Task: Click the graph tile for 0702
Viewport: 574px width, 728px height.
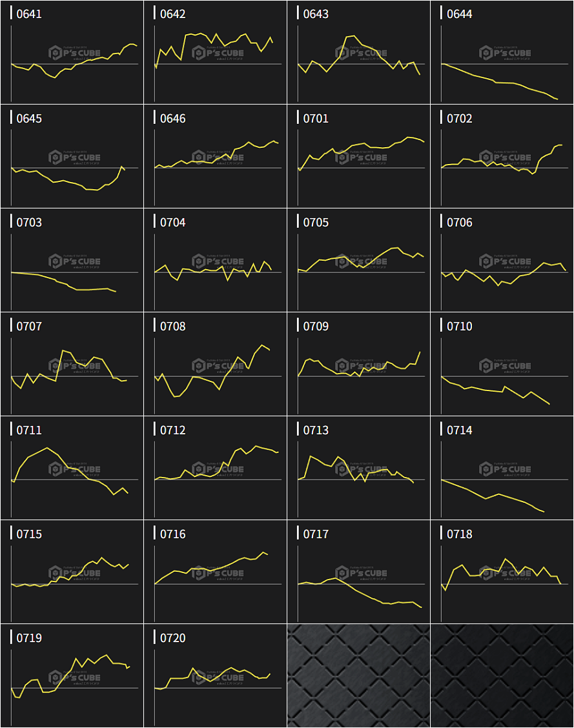Action: tap(502, 156)
